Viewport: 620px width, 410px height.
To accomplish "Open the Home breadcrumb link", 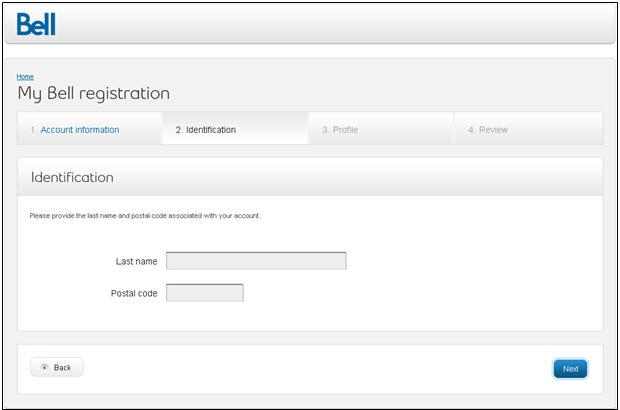I will tap(25, 77).
